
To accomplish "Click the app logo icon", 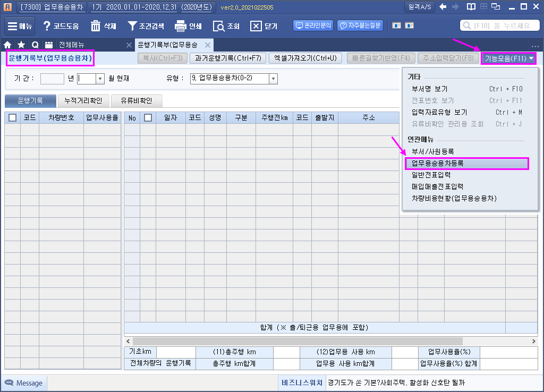I will (7, 7).
